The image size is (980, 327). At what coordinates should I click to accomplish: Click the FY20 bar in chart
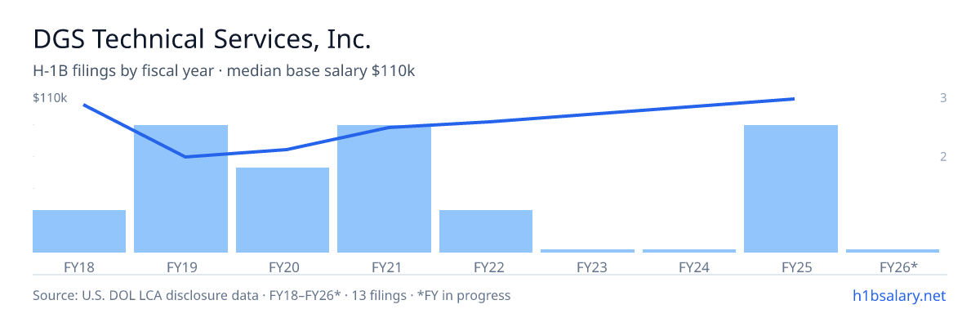tap(283, 210)
